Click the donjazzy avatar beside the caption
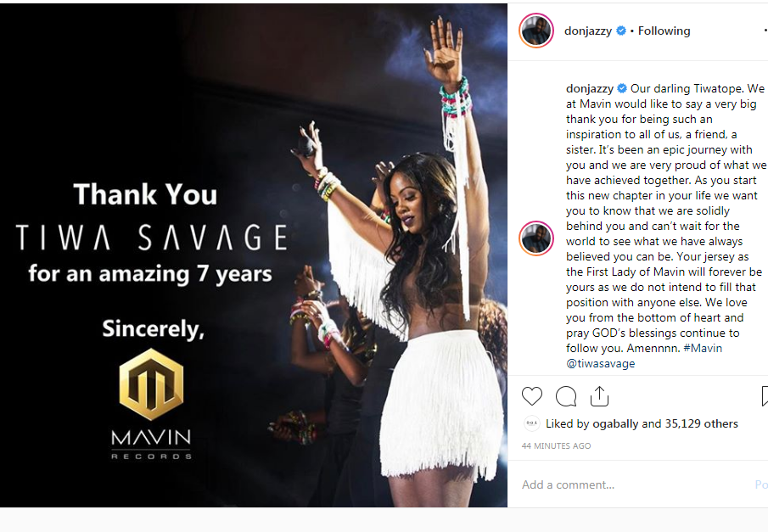This screenshot has width=768, height=532. pos(536,238)
